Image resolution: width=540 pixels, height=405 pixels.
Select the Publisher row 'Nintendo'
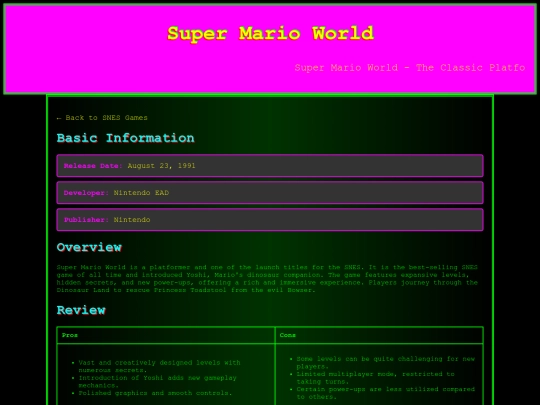[x=270, y=220]
